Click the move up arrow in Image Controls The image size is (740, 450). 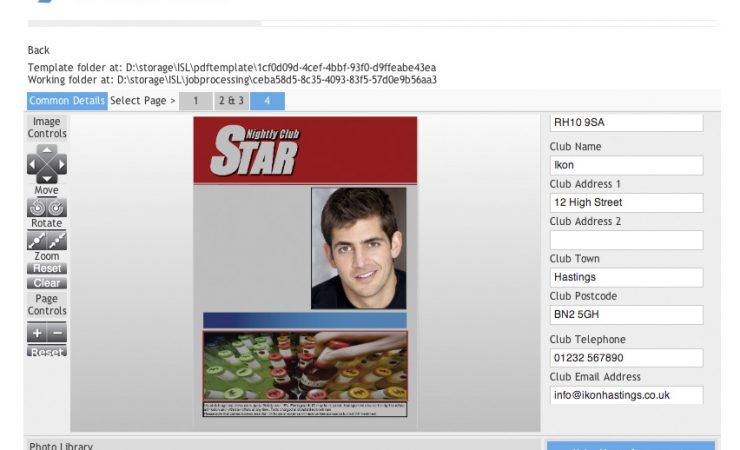pos(47,150)
